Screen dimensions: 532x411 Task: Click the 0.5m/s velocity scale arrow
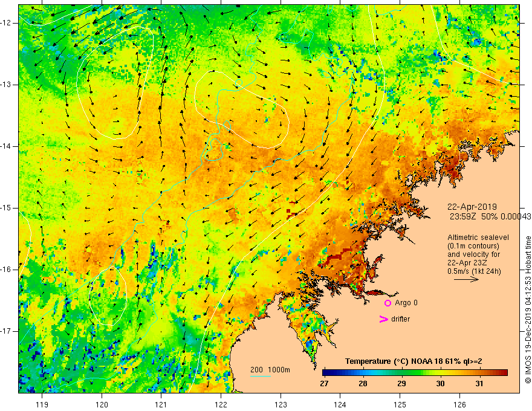point(466,279)
